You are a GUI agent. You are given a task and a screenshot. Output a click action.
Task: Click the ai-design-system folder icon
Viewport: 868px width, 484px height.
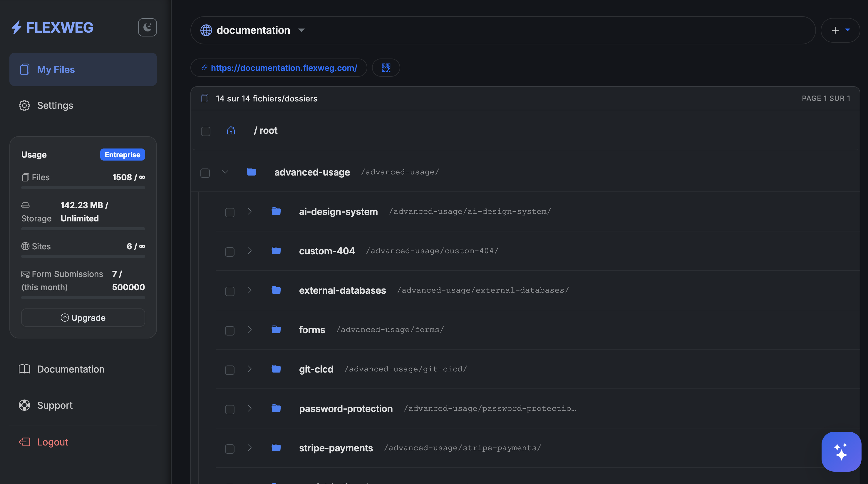click(276, 211)
